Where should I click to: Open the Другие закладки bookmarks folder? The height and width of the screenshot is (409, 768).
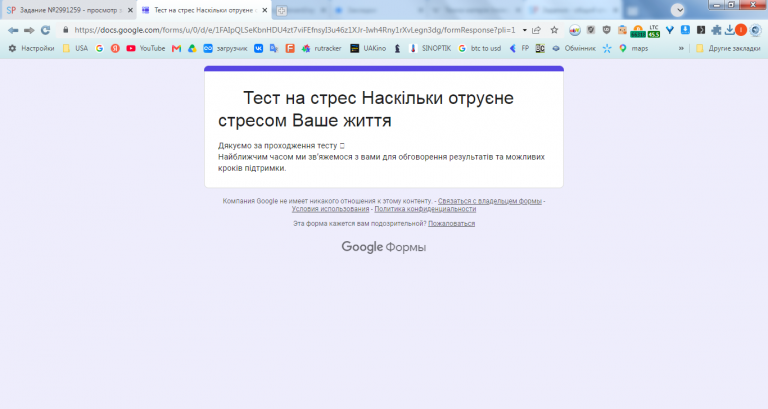(x=728, y=48)
